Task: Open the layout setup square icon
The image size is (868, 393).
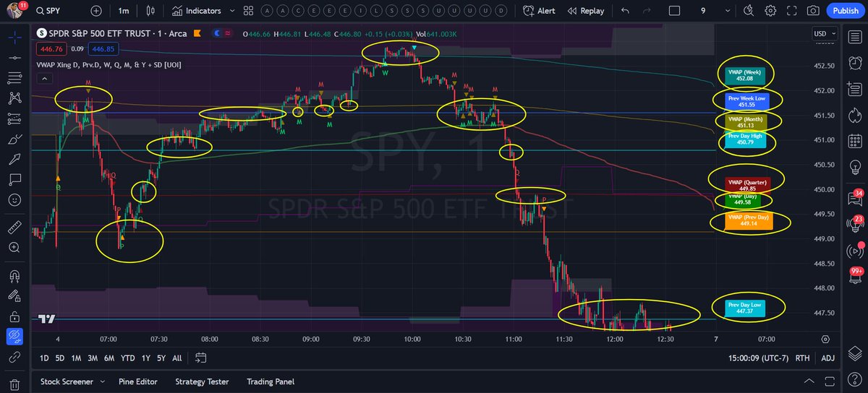Action: [674, 11]
